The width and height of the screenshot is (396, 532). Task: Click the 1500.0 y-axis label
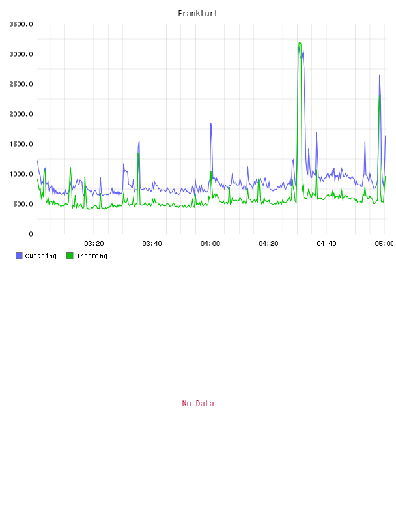(21, 144)
